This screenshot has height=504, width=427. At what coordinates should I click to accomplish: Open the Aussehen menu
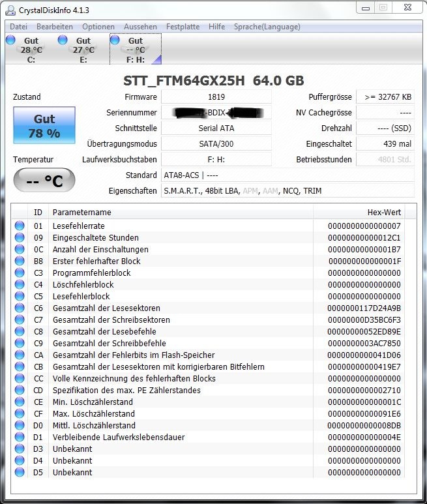140,27
